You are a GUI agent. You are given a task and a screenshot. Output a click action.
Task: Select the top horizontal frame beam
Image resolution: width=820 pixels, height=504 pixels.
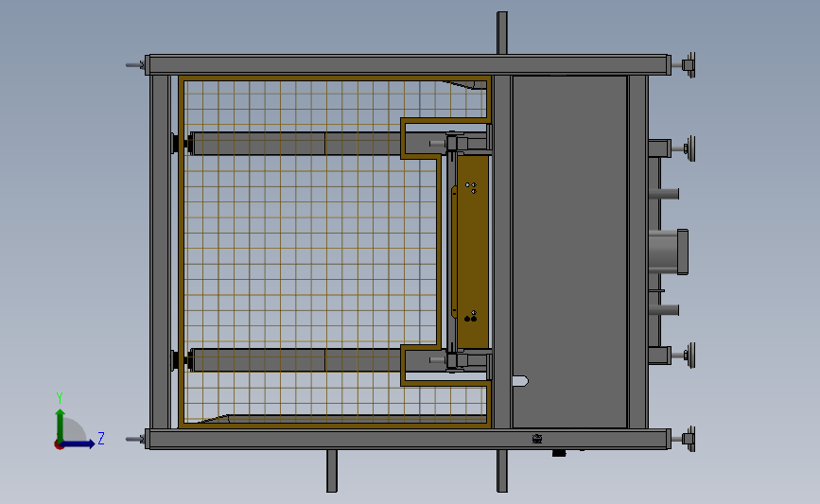point(408,65)
